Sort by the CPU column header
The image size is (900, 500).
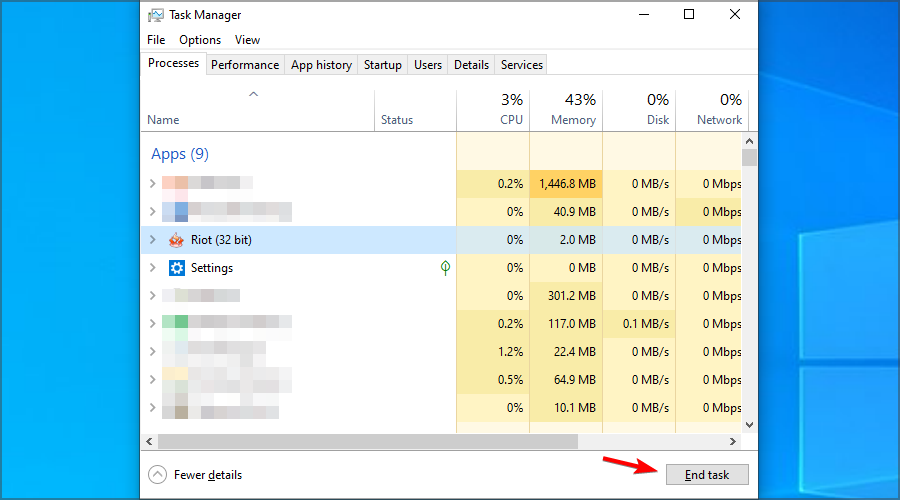(x=493, y=111)
